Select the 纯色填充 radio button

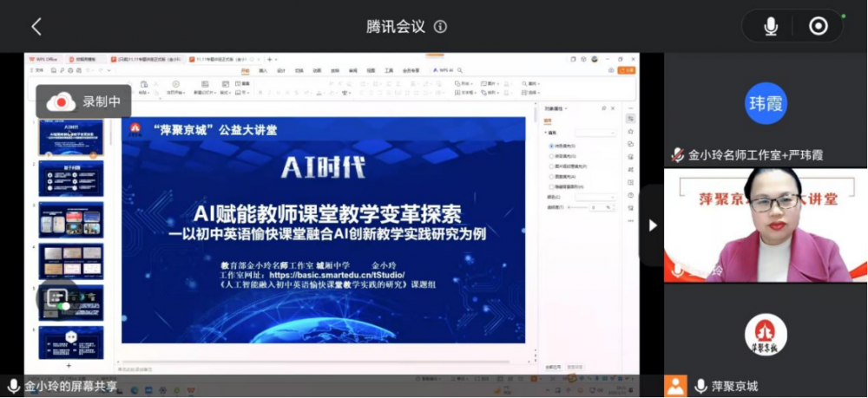[x=551, y=146]
